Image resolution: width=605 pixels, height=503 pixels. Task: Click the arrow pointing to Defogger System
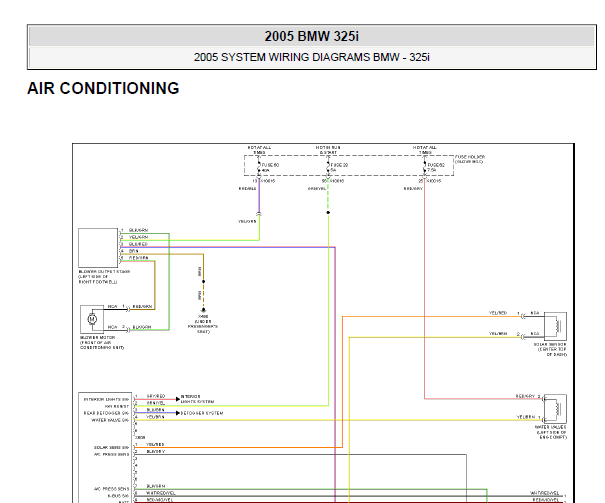[177, 413]
